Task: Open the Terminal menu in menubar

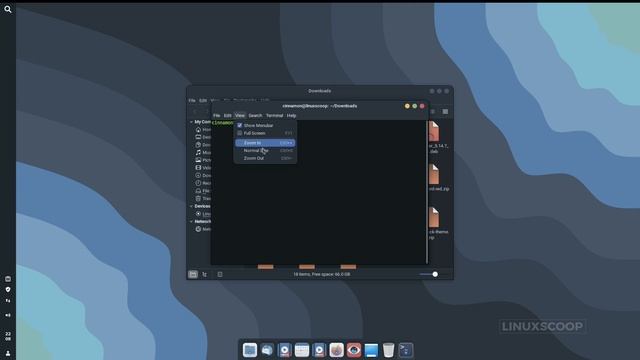Action: [x=274, y=116]
